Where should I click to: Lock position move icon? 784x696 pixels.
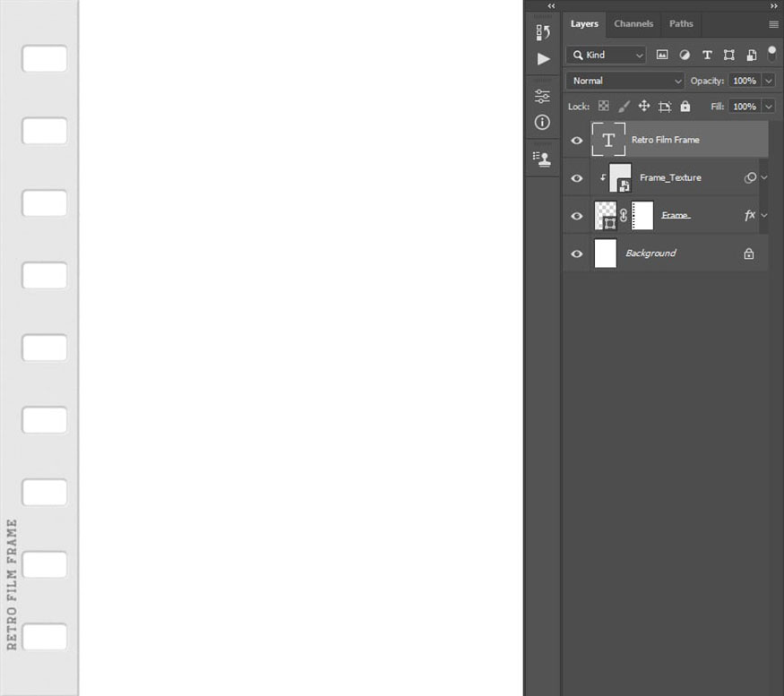[x=644, y=106]
